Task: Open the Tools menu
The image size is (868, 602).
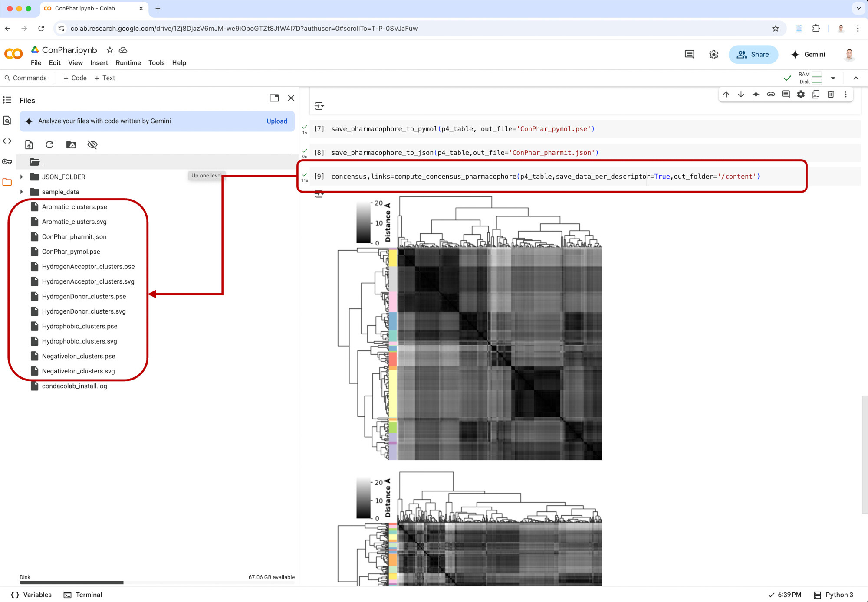Action: [x=156, y=63]
